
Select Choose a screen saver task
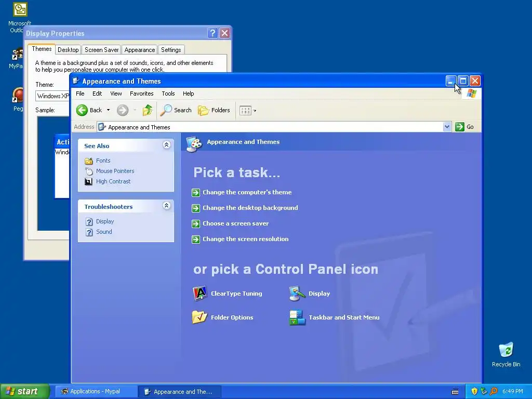[235, 223]
